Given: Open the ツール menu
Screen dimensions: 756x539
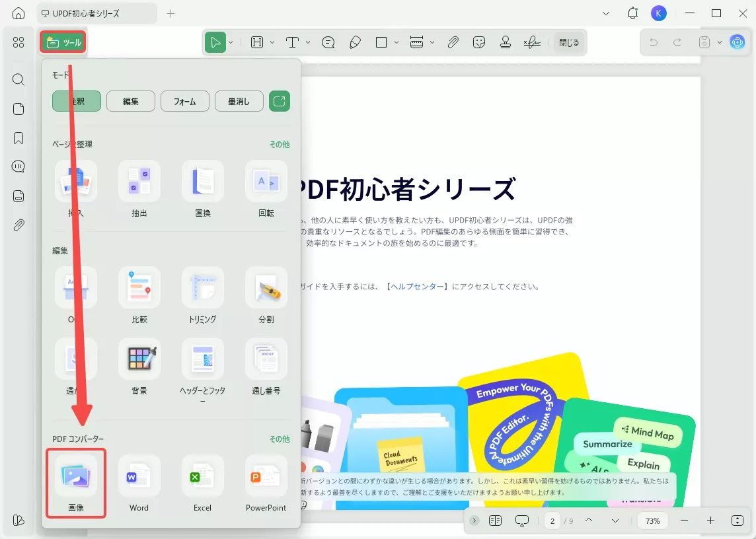Looking at the screenshot, I should 63,41.
